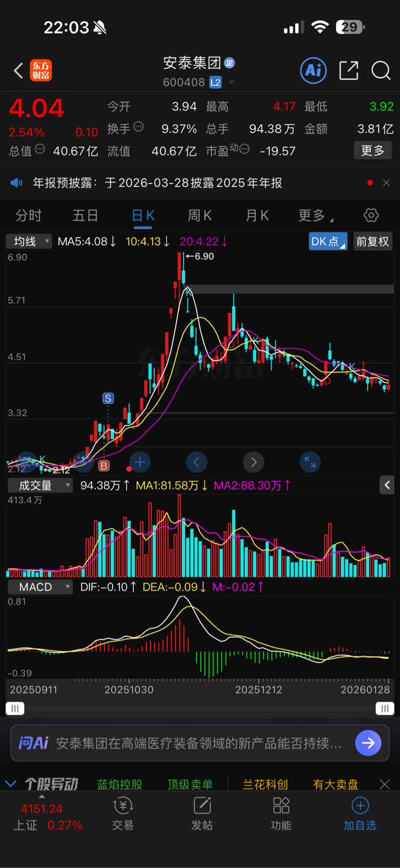Viewport: 400px width, 868px height.
Task: Collapse the 个股异动 ticker chevron
Action: [10, 784]
